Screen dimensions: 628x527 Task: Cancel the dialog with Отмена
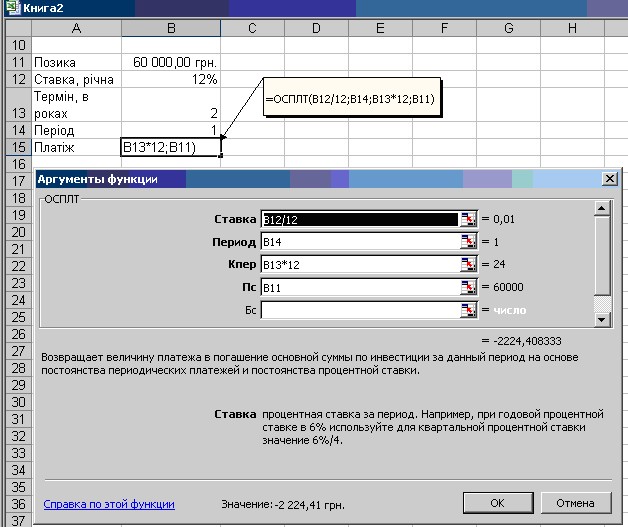click(x=576, y=503)
